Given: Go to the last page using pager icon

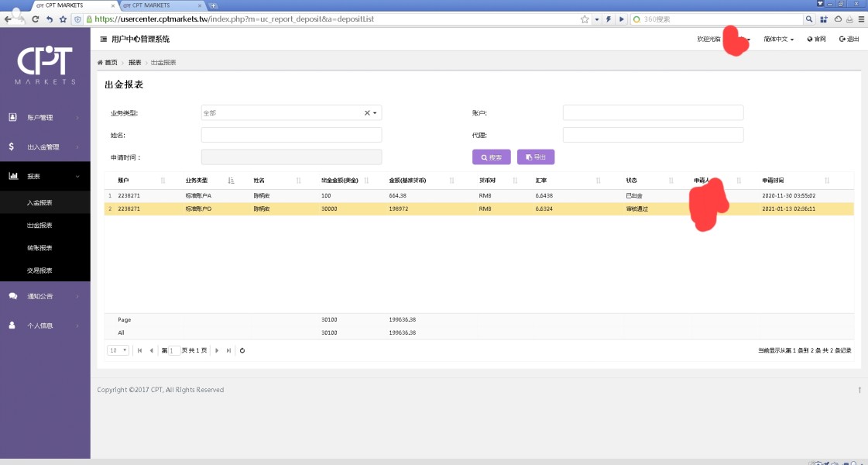Looking at the screenshot, I should coord(228,350).
